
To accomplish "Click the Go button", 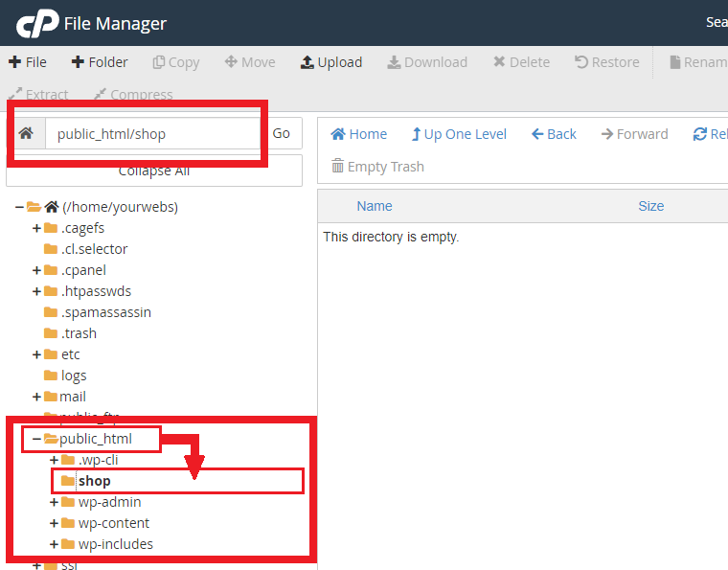I will pyautogui.click(x=282, y=133).
